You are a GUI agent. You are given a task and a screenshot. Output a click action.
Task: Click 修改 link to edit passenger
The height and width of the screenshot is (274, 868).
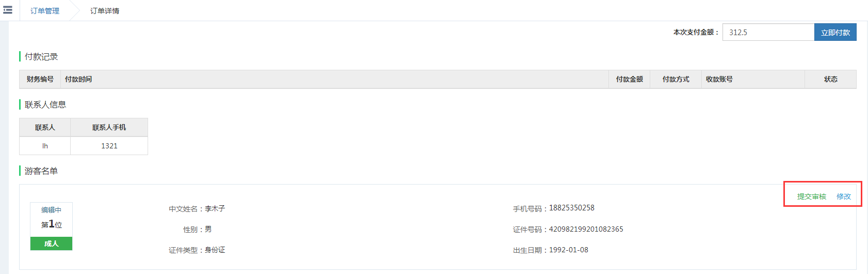(844, 196)
